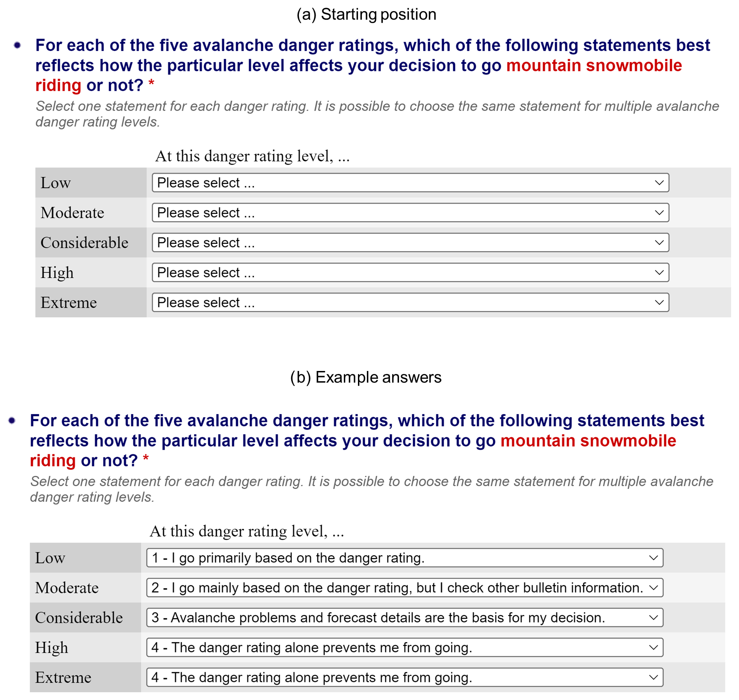Open the Extreme dropdown with answer 4 selected
Screen dimensions: 739x700
coord(405,677)
